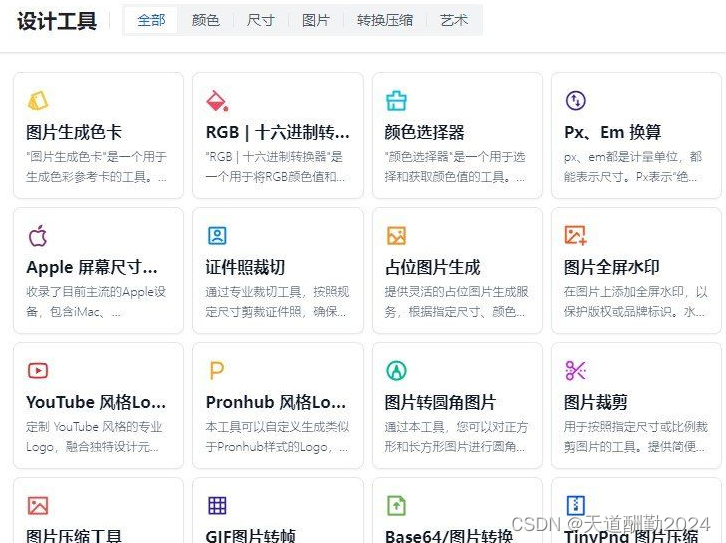Open the Pronhub 风格Logo title
Screen dimensions: 726x543
[x=275, y=402]
